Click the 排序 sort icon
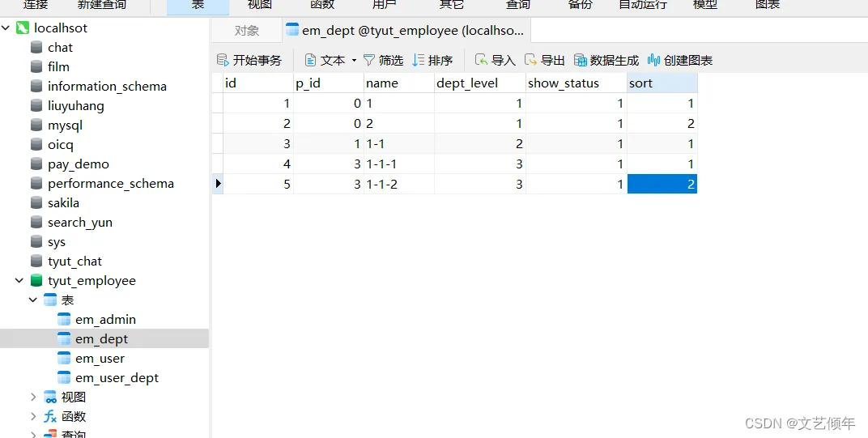 click(x=419, y=61)
